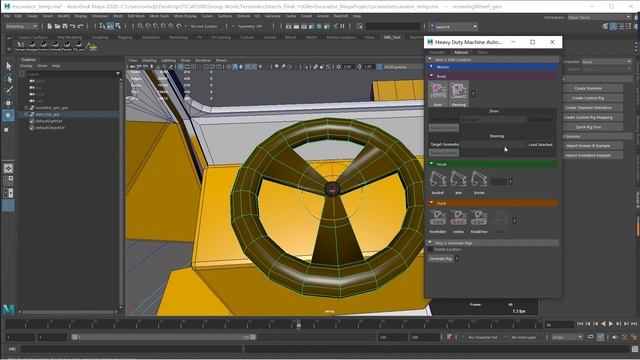Screen dimensions: 640x360
Task: Click the Redo arrow icon
Action: pyautogui.click(x=80, y=26)
